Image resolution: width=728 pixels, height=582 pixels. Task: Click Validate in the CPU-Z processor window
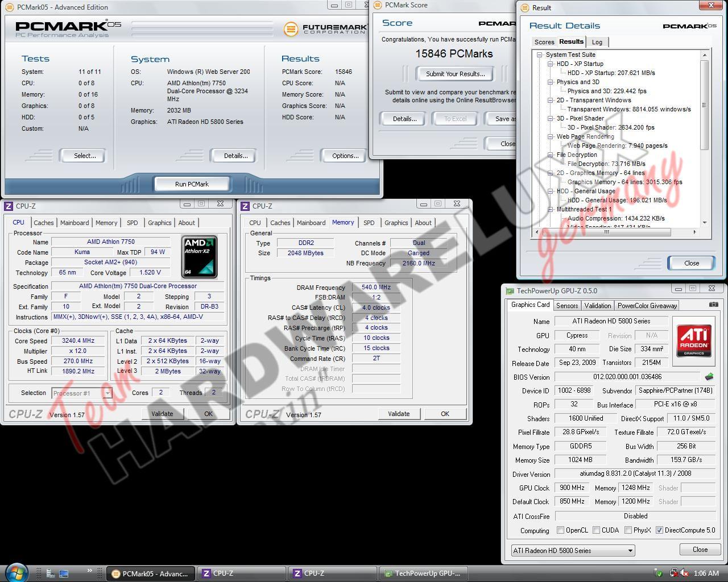pos(162,414)
